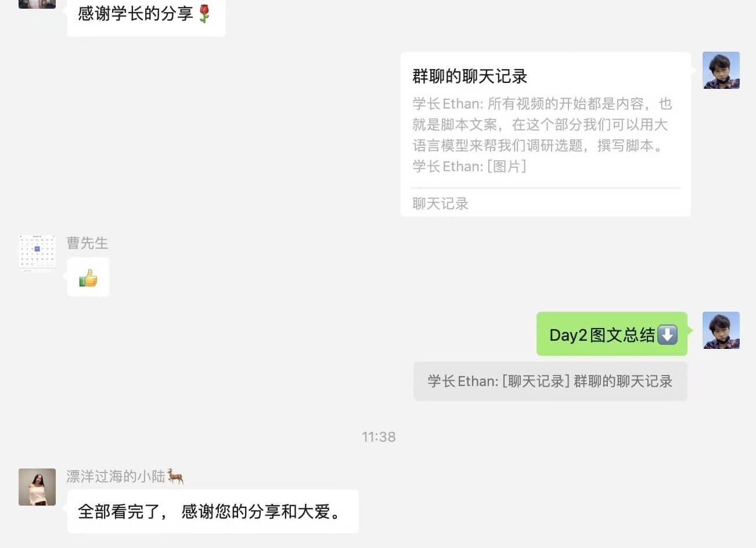Click the green Day2图文总结 message bubble
This screenshot has width=756, height=548.
click(x=612, y=334)
